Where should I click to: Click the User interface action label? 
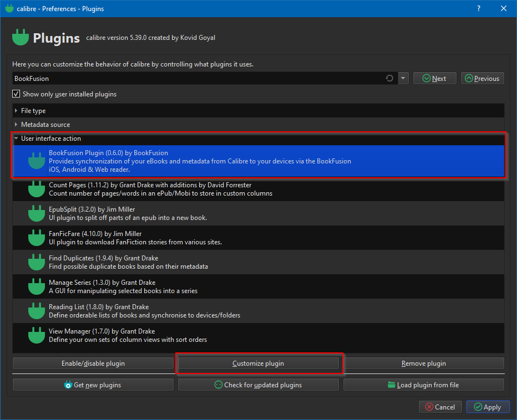click(x=51, y=139)
